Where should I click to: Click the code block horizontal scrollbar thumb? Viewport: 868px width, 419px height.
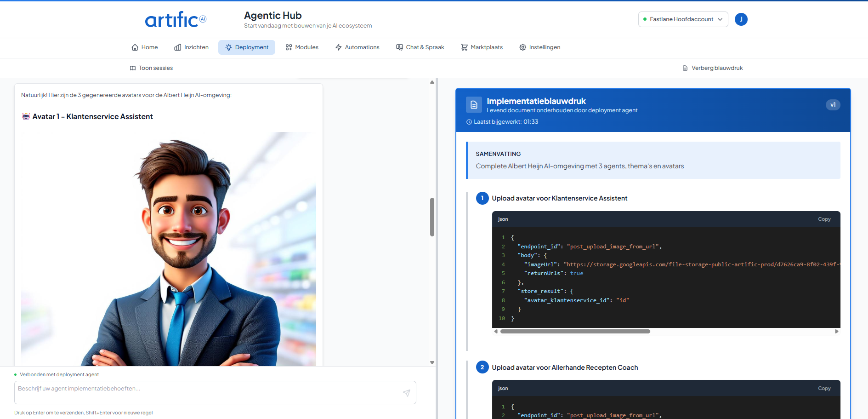click(575, 331)
